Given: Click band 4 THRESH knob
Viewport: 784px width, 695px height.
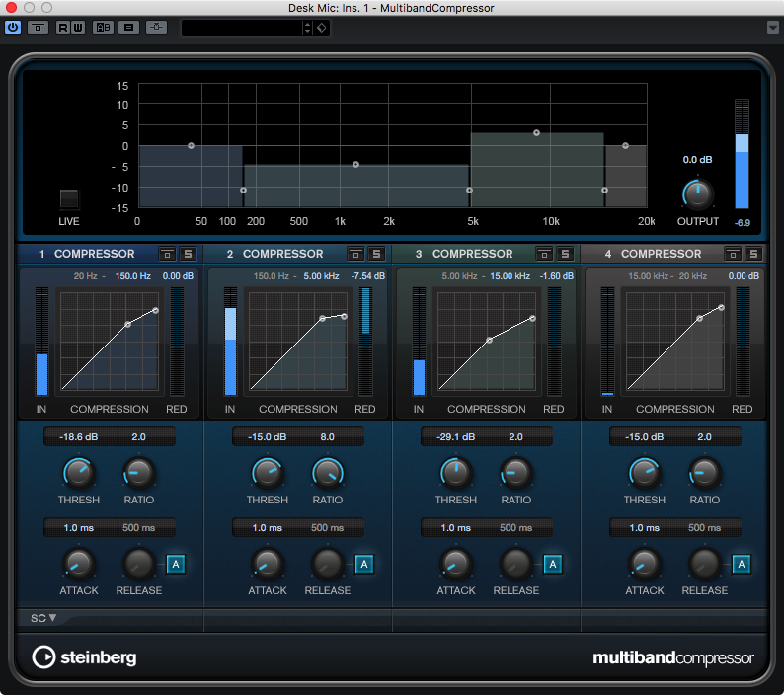Looking at the screenshot, I should coord(644,473).
